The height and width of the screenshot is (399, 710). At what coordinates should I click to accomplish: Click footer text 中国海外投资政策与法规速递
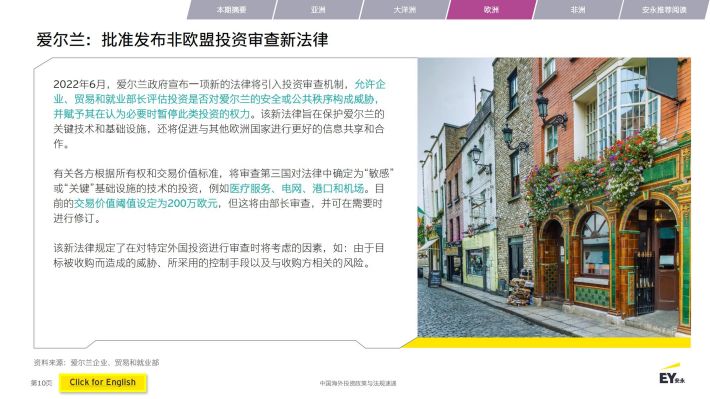(358, 383)
